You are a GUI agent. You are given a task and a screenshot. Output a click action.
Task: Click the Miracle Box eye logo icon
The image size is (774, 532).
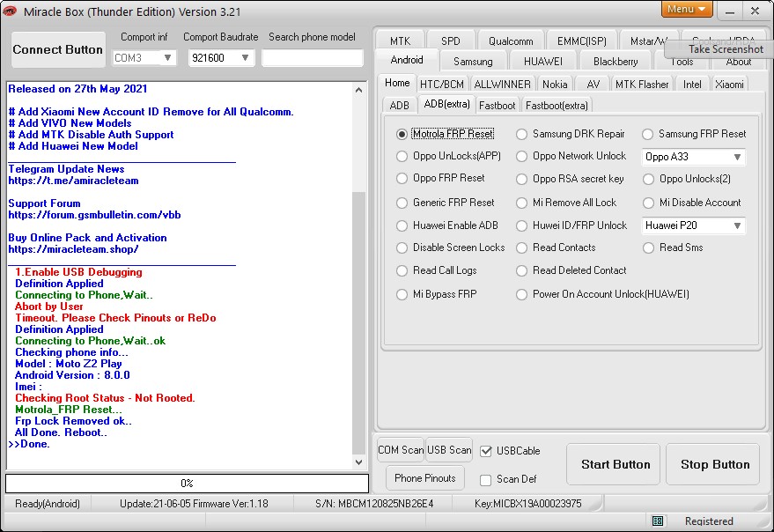[x=10, y=11]
